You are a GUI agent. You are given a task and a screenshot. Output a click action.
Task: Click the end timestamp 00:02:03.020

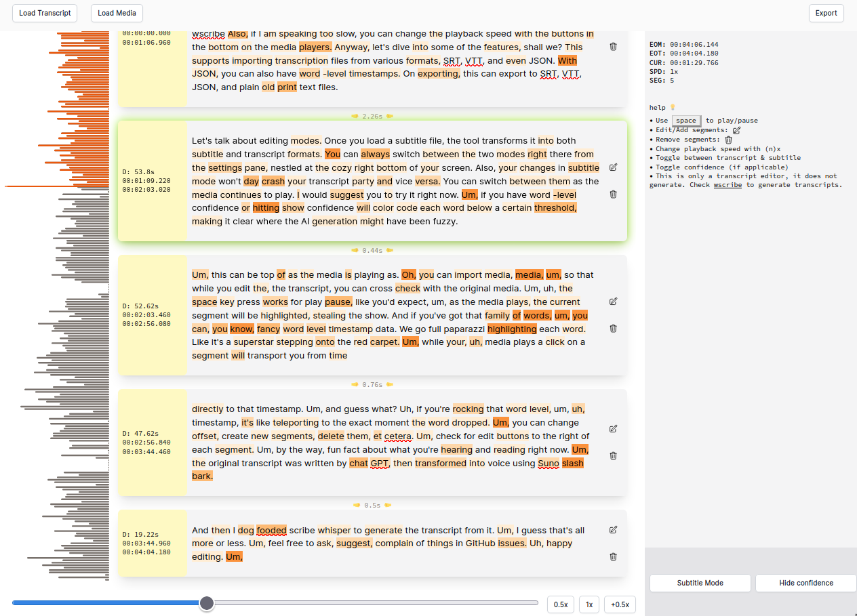point(146,190)
